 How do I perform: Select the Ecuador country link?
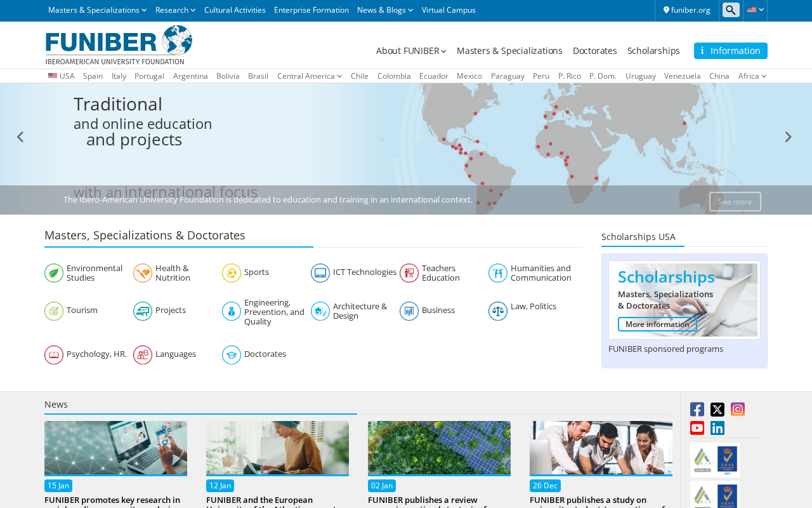[434, 76]
